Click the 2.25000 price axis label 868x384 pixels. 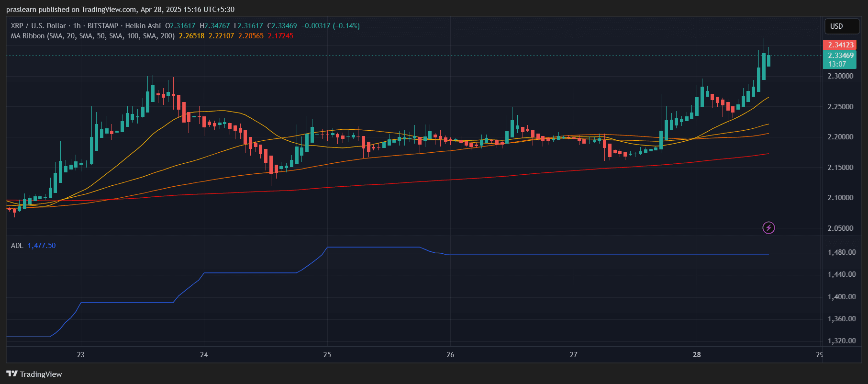pyautogui.click(x=840, y=107)
